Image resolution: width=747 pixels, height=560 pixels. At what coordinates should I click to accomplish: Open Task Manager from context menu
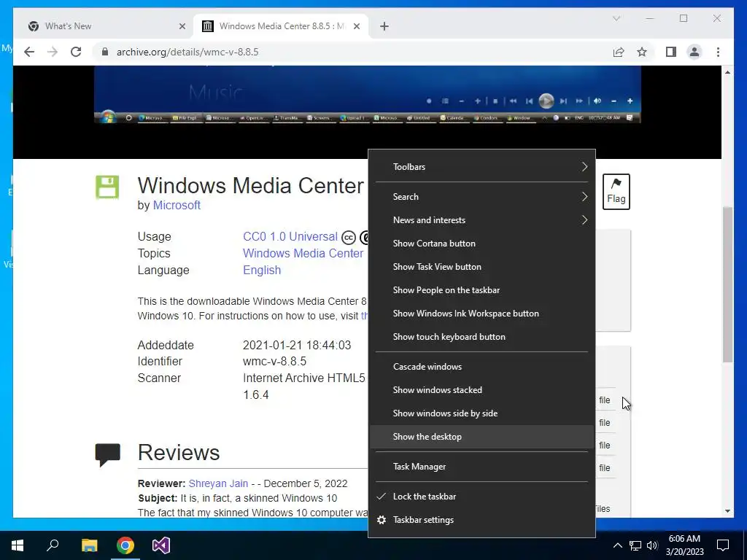click(481, 467)
